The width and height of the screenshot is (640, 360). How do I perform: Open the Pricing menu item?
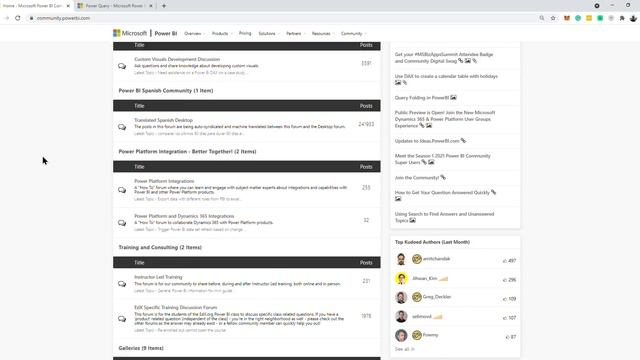(245, 33)
